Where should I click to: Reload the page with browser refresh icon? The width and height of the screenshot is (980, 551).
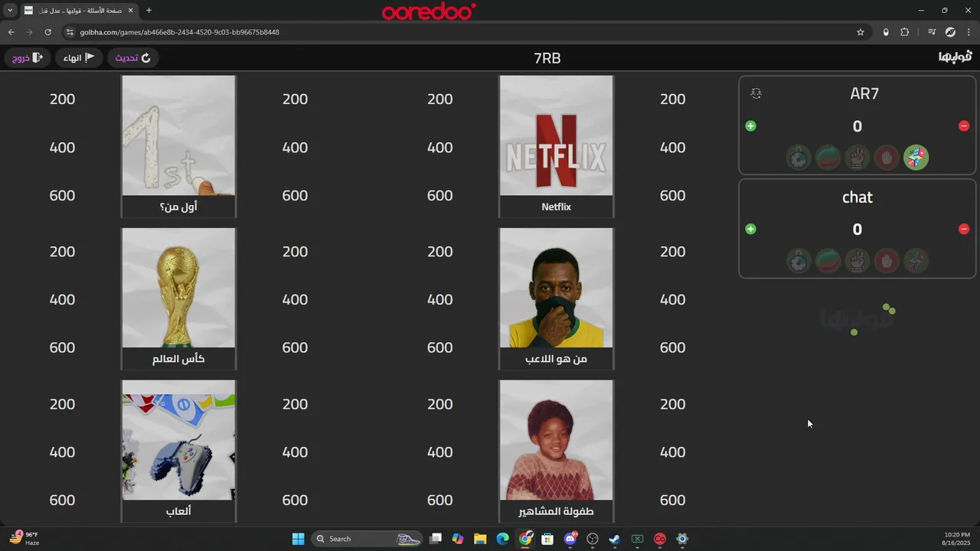47,32
